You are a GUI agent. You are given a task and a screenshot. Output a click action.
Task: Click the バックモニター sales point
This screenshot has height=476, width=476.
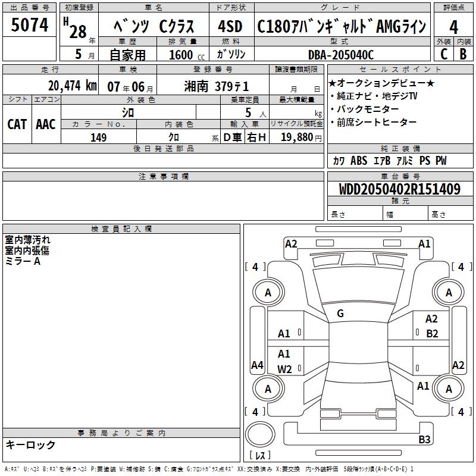(365, 109)
